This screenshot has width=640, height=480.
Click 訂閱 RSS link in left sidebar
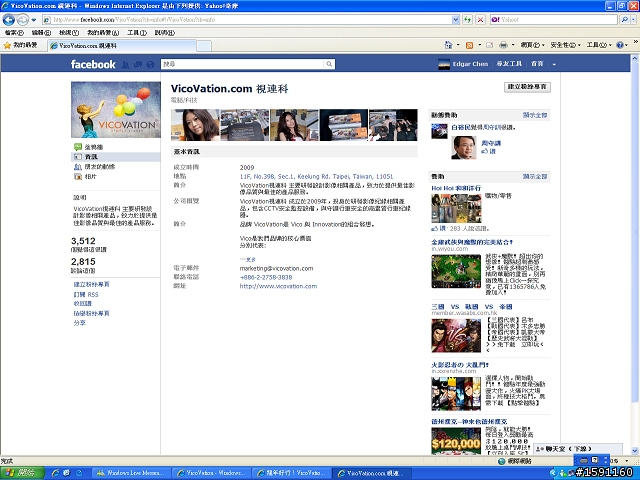tap(86, 294)
